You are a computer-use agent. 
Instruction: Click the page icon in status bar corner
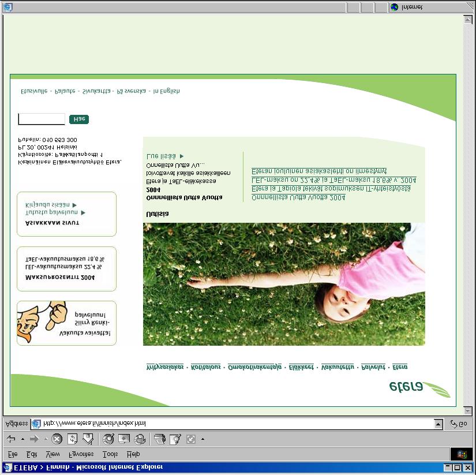[8, 7]
